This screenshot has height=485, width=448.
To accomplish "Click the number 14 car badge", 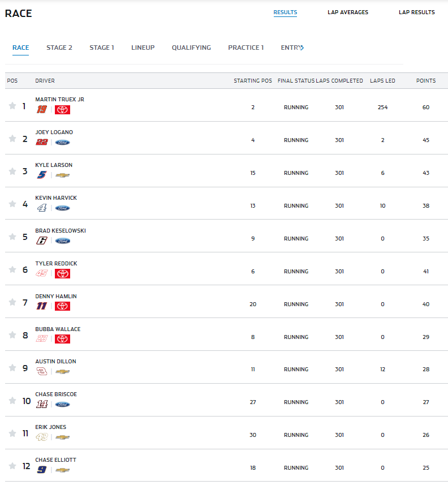I will coord(42,404).
